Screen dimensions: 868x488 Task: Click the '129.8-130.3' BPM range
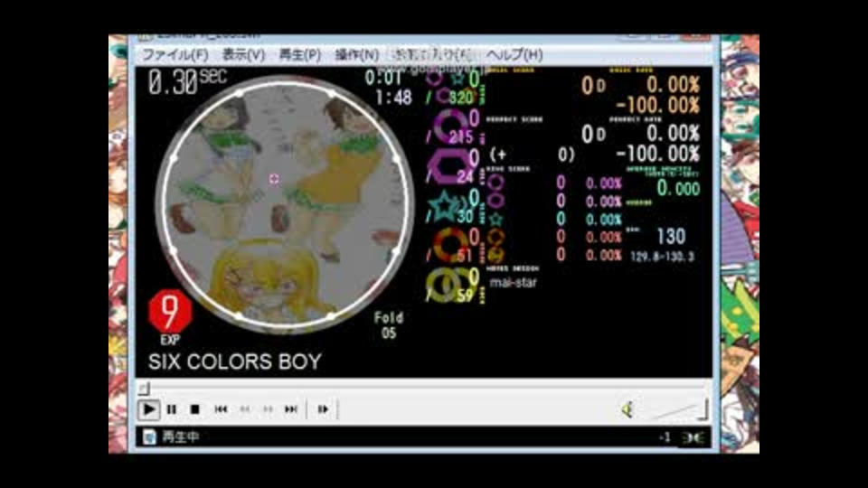tap(662, 257)
